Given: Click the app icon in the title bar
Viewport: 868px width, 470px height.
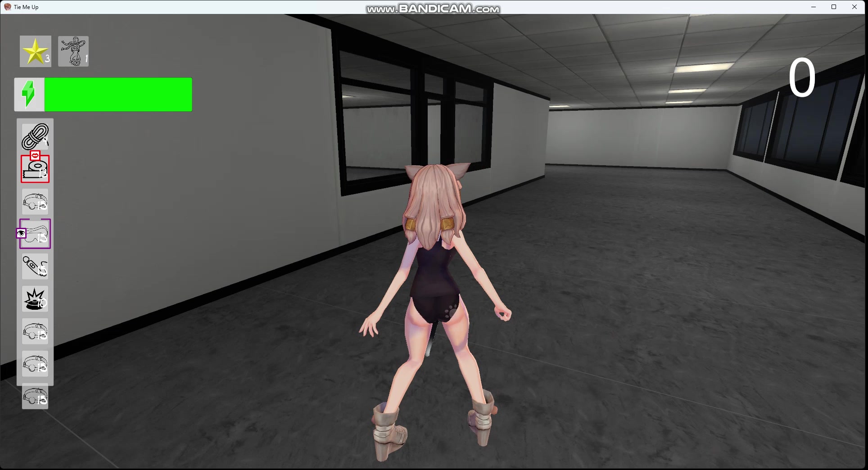Looking at the screenshot, I should tap(8, 7).
